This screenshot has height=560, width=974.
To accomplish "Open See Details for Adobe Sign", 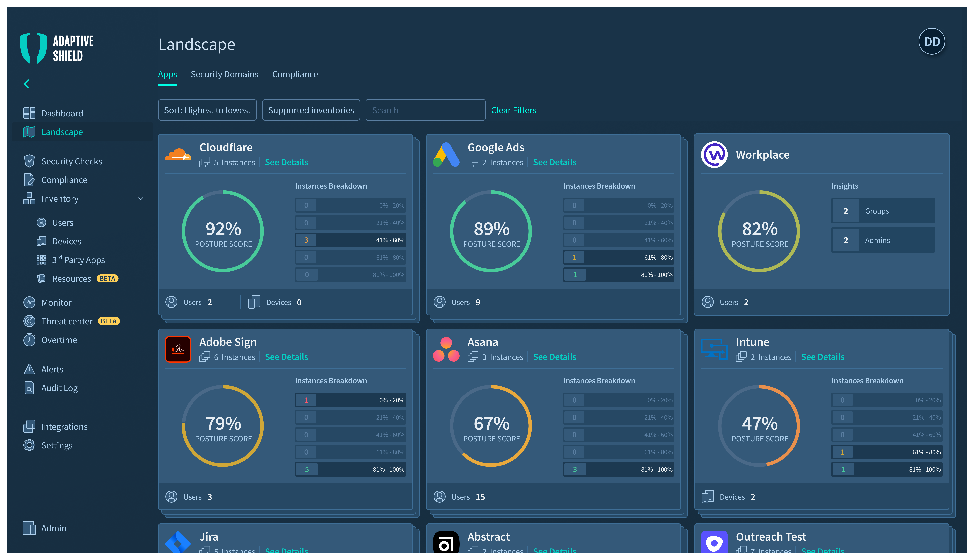I will [286, 357].
